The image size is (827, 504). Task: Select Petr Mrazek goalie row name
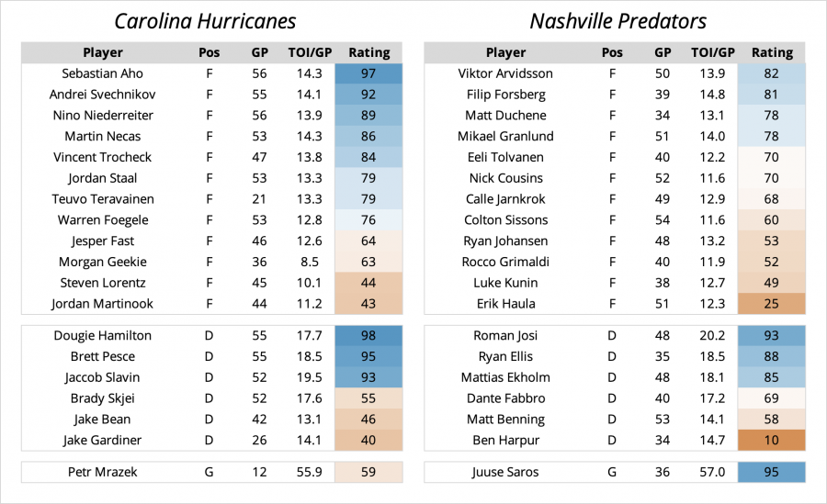tap(103, 473)
